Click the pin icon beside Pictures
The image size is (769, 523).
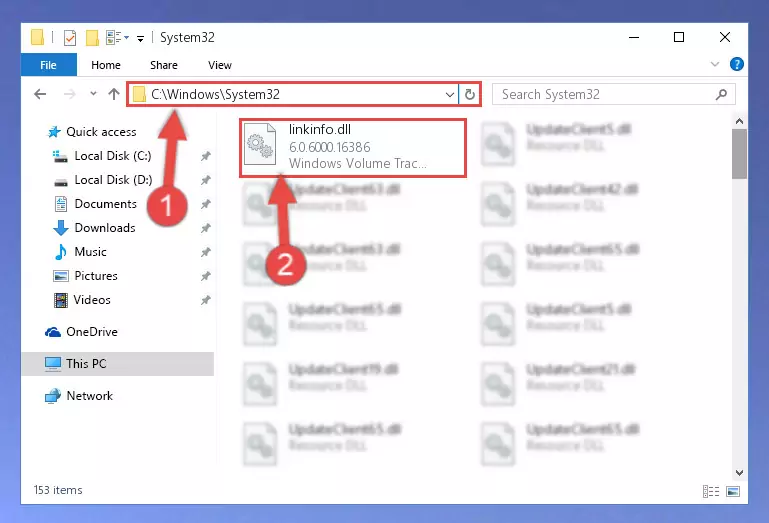coord(205,276)
